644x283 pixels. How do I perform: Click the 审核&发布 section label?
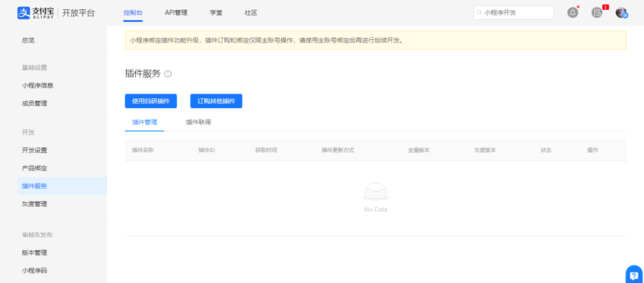[x=37, y=235]
